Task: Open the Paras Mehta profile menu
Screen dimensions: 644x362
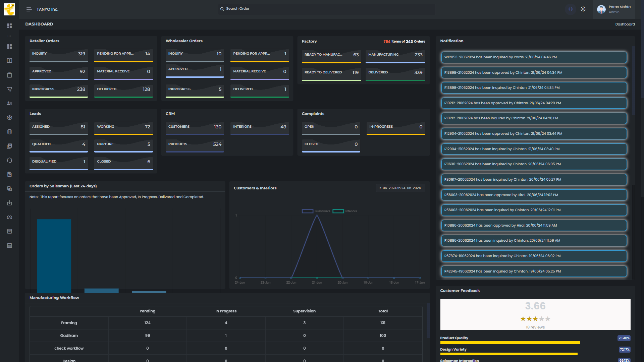Action: pos(614,9)
